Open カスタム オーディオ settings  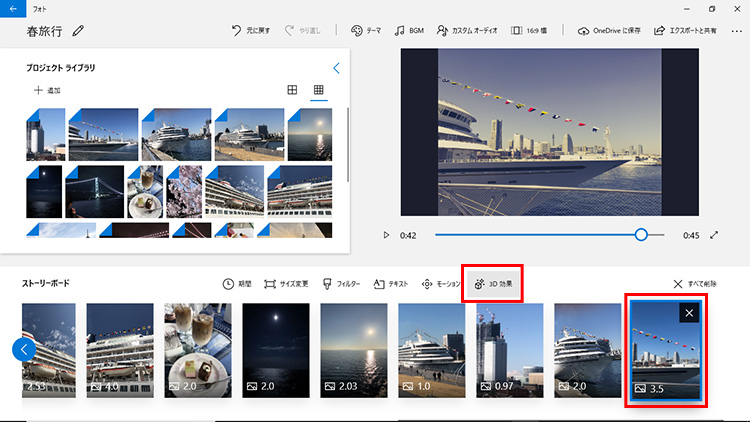468,31
